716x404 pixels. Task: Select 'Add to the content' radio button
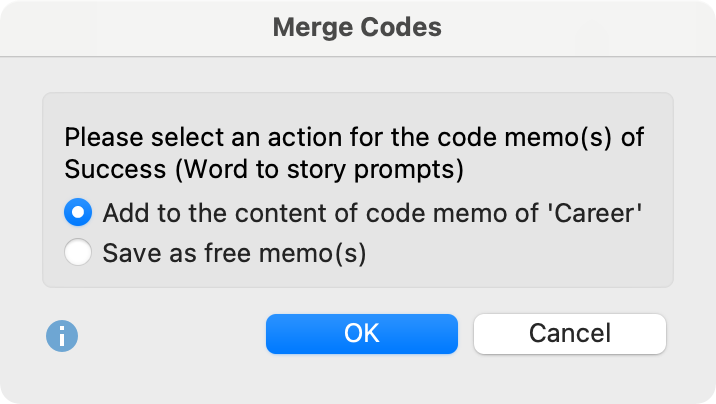point(78,212)
